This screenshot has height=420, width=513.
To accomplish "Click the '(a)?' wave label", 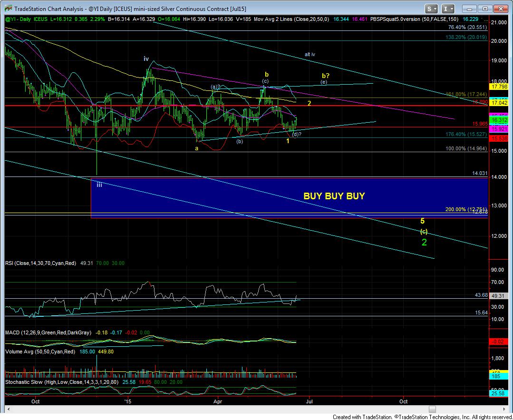I will 216,87.
